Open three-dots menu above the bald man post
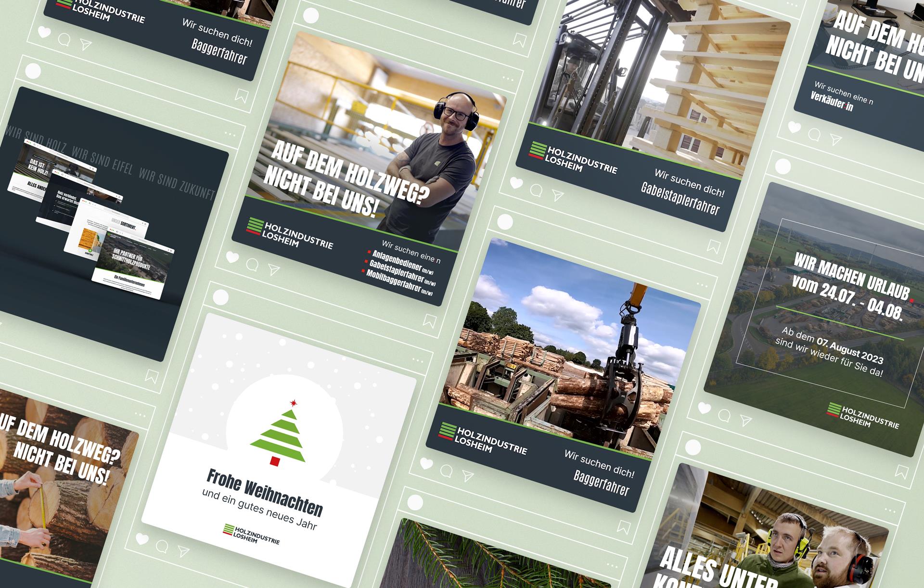Screen dimensions: 924x588 tap(508, 77)
